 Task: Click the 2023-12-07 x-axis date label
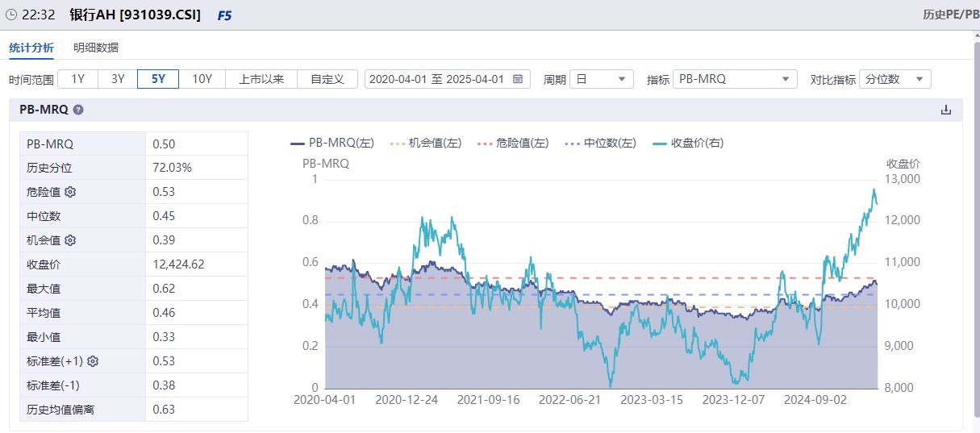point(732,399)
